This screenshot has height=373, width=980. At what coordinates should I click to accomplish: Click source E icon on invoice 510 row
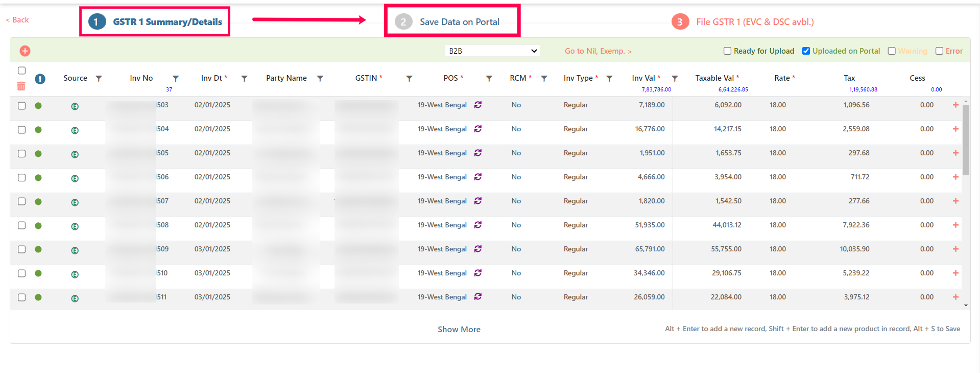(75, 274)
